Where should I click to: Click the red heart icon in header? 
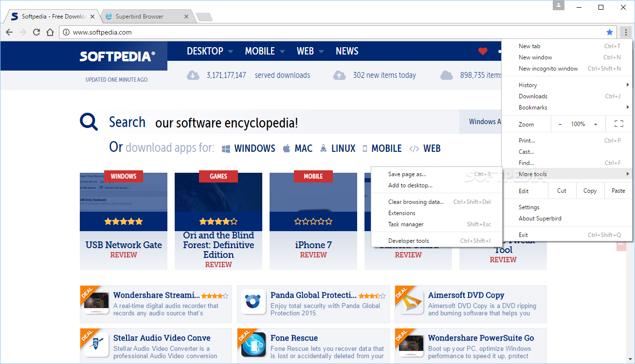click(x=483, y=51)
